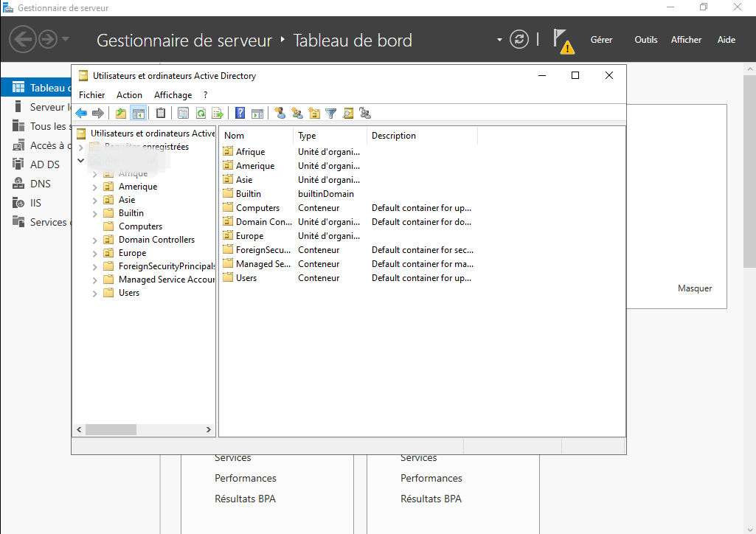Click the up one level folder icon

tap(121, 113)
